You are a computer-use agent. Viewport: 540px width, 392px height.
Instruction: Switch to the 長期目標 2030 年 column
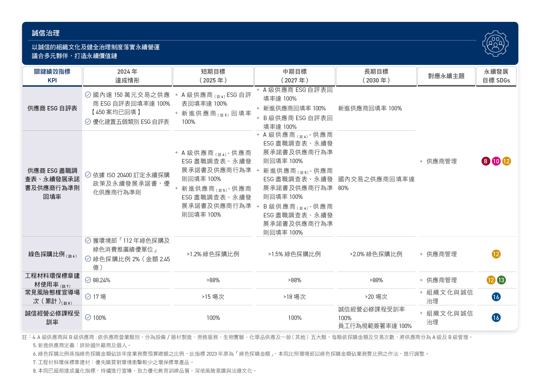[376, 76]
